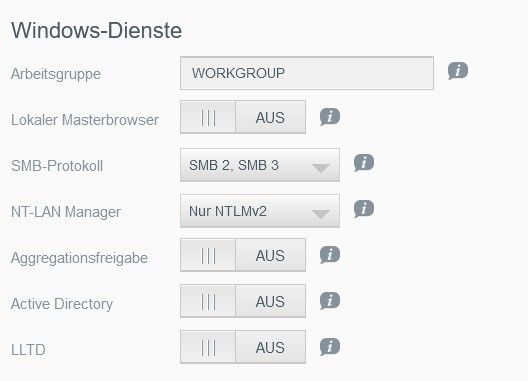Toggle Lokaler Masterbrowser switch on
The image size is (528, 381).
243,117
